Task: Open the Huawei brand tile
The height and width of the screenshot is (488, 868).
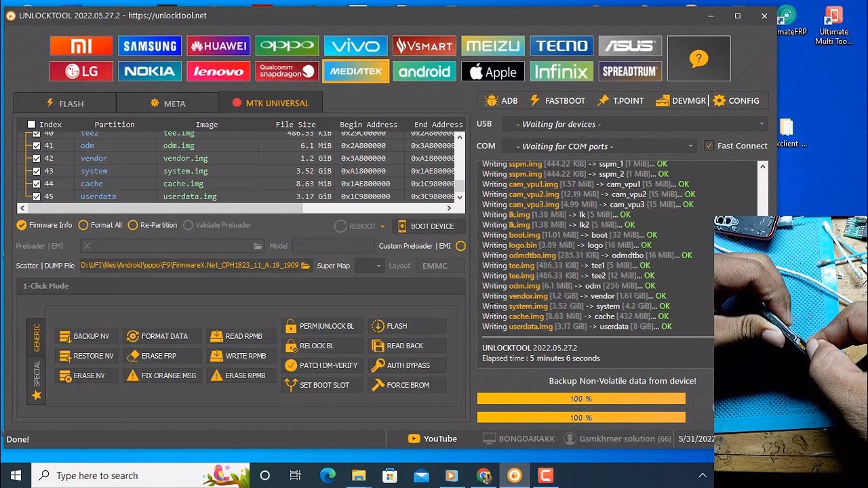Action: [218, 45]
